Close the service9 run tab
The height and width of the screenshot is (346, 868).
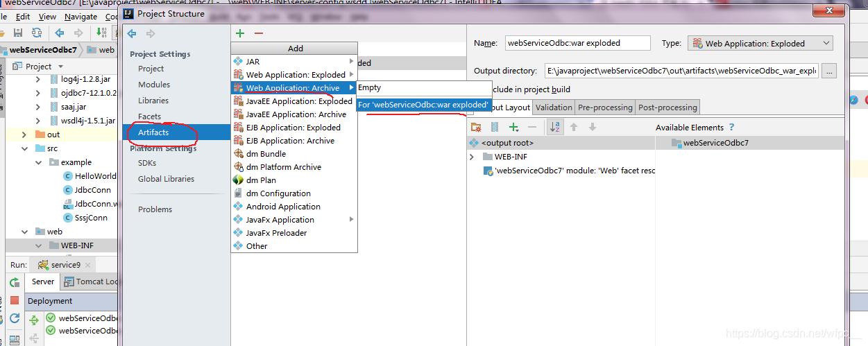tap(89, 265)
